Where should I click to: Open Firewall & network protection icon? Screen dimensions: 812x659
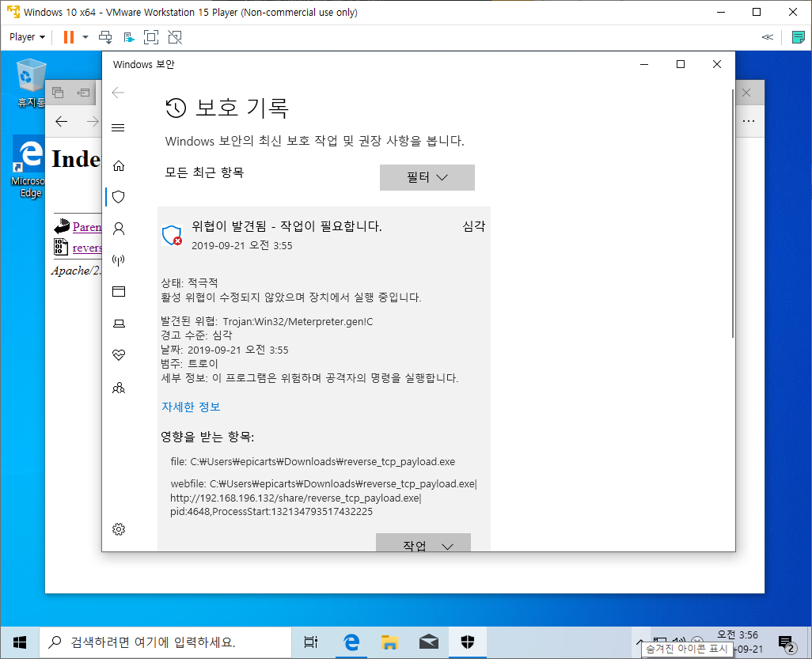119,259
